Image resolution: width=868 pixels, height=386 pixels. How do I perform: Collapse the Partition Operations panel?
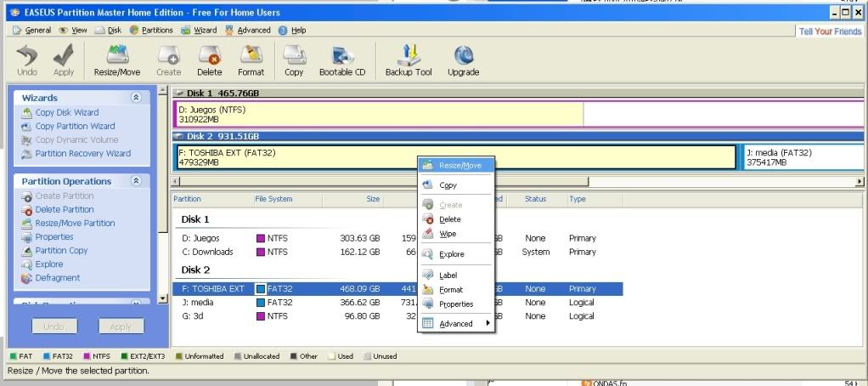(x=136, y=181)
